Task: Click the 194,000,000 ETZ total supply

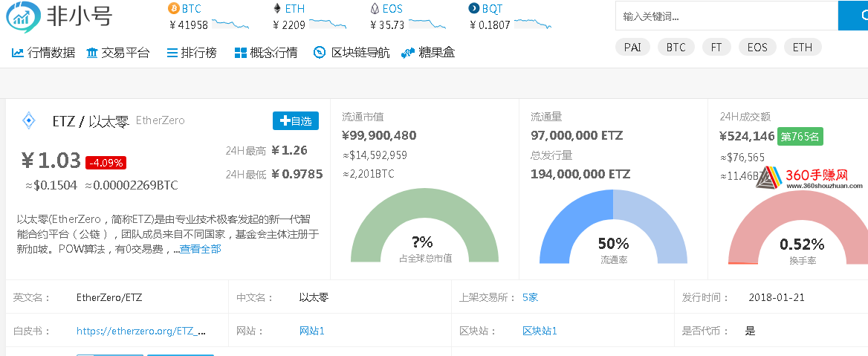Action: tap(580, 175)
